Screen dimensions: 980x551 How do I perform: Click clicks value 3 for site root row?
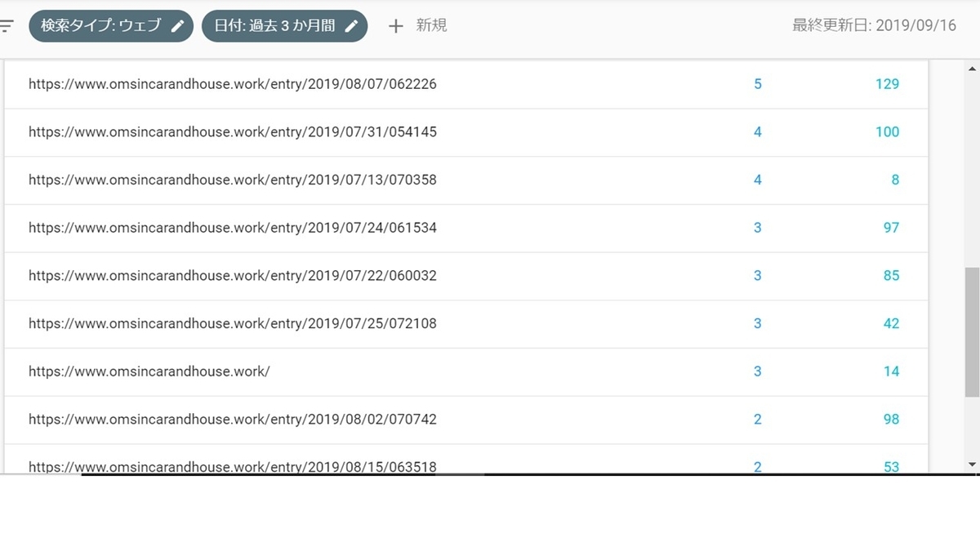pyautogui.click(x=758, y=371)
